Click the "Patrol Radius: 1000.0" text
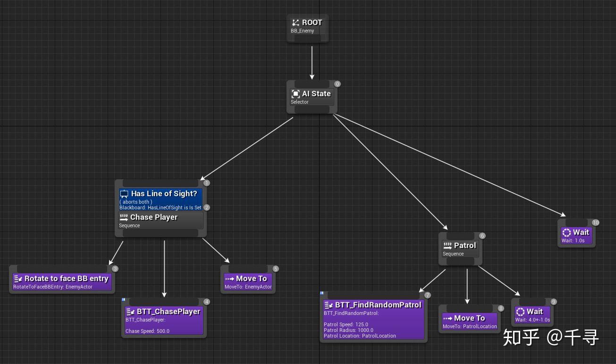Image resolution: width=616 pixels, height=364 pixels. [x=348, y=331]
